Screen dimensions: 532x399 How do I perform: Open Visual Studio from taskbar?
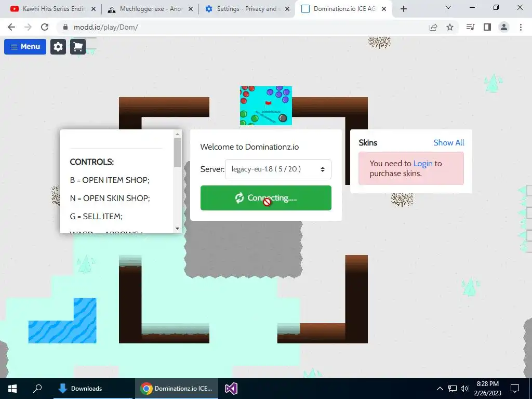[231, 389]
